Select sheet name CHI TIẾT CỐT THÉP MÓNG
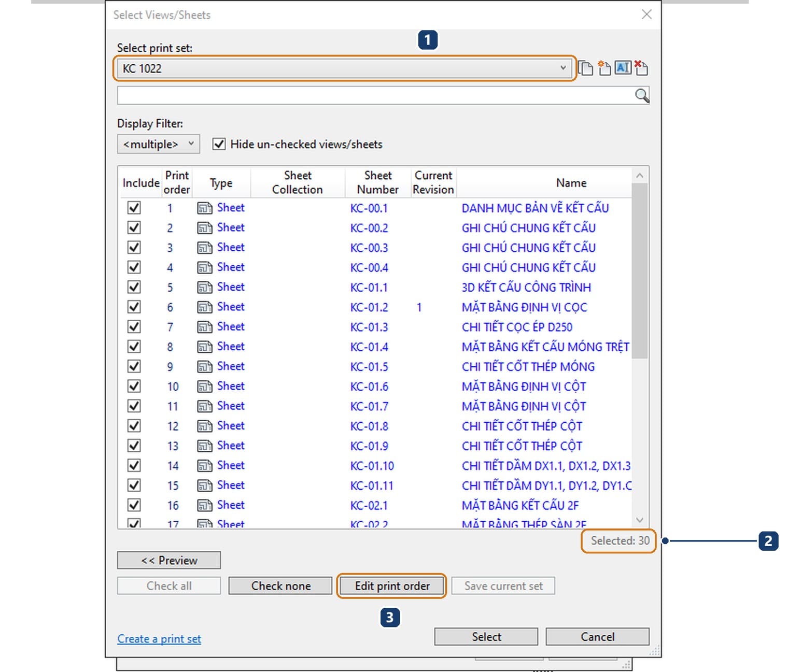 point(528,366)
